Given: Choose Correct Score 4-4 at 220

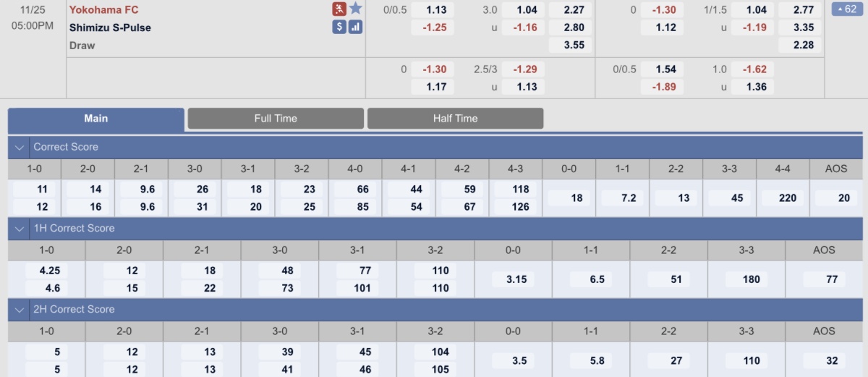Looking at the screenshot, I should coord(783,198).
